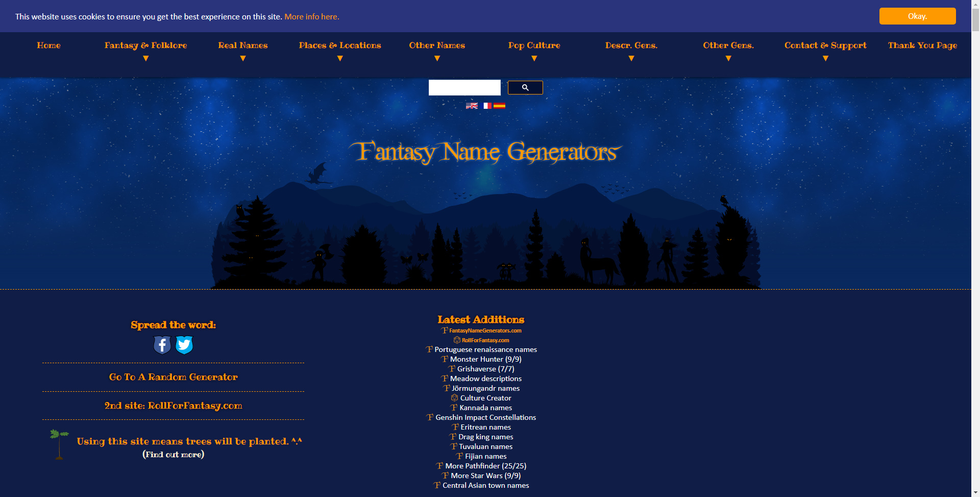Expand the Pop Culture dropdown arrow
980x497 pixels.
[x=534, y=59]
